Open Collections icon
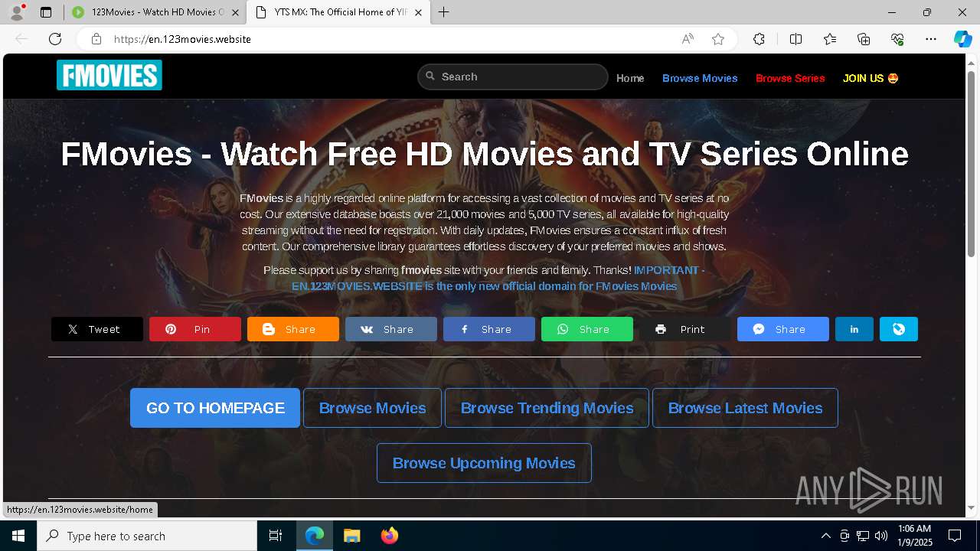The image size is (980, 551). pos(864,39)
